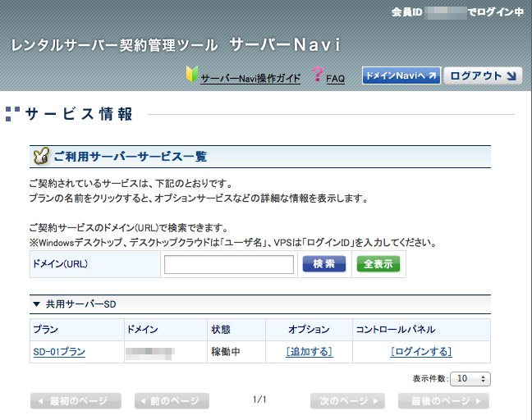Screen dimensions: 532x420
Task: Go to ドメインNaviへ button
Action: coord(401,75)
